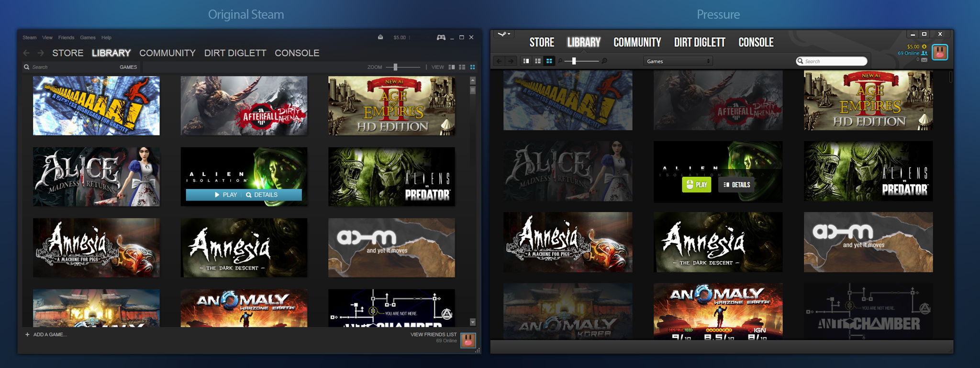Open the Games menu in Original Steam
Screen dimensions: 980x368
(88, 37)
